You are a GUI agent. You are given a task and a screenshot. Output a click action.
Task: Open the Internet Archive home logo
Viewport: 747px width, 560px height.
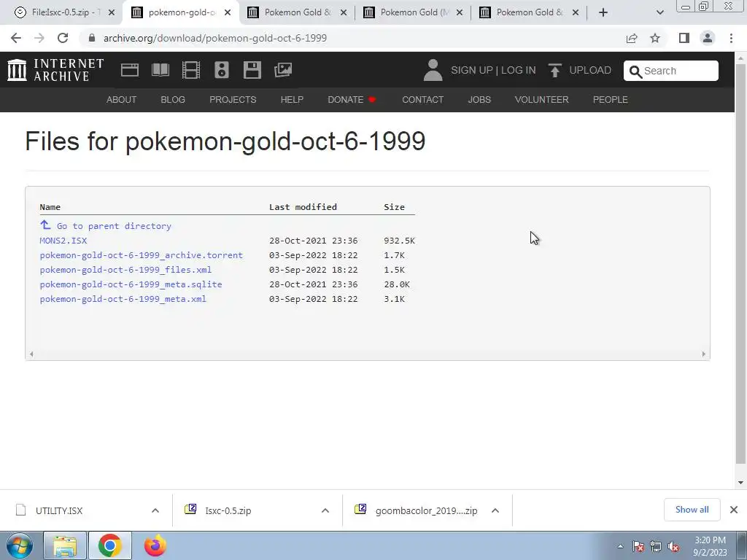click(55, 70)
